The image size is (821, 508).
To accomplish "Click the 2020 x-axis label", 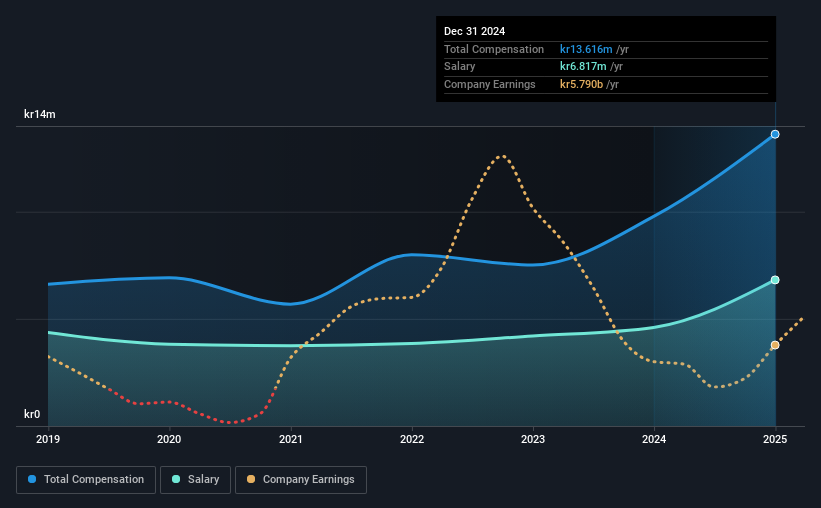I will [169, 439].
